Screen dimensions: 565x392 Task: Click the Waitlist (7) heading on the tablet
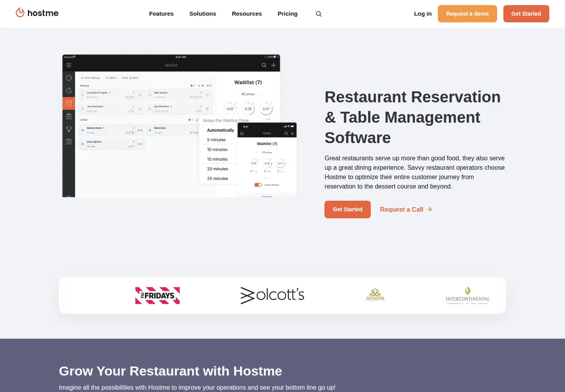248,82
